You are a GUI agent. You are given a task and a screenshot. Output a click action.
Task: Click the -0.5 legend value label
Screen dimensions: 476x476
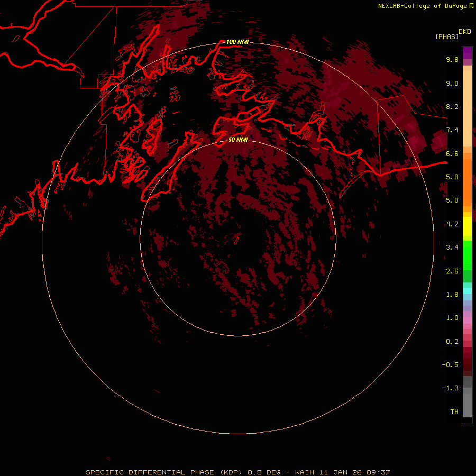450,364
